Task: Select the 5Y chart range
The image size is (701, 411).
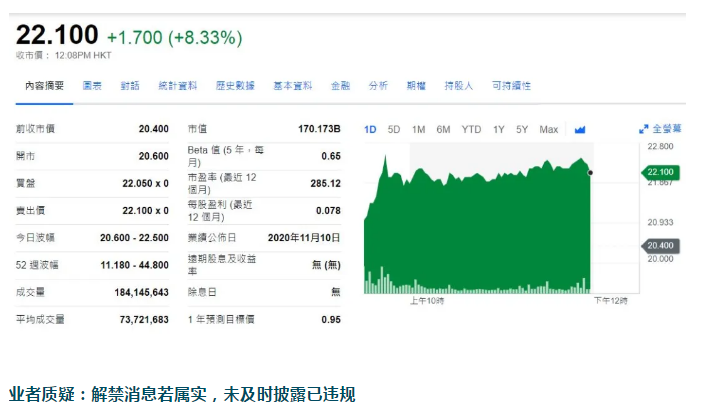Action: (522, 130)
